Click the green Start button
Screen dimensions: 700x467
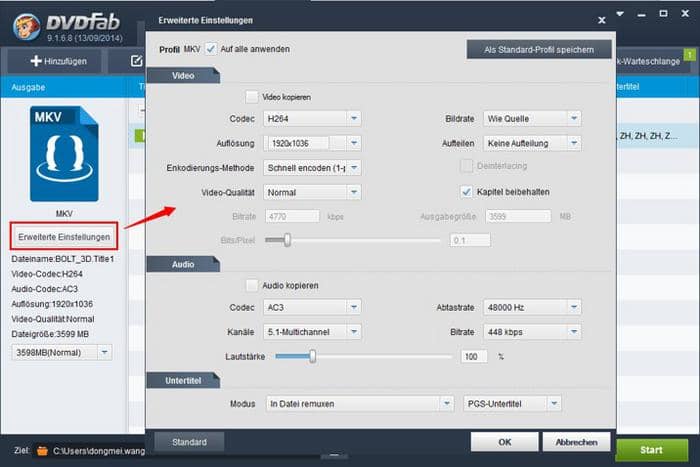[x=651, y=450]
